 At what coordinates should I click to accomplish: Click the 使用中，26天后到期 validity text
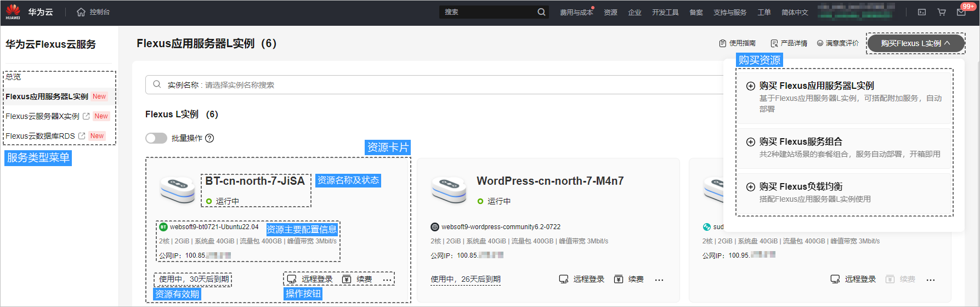click(466, 280)
